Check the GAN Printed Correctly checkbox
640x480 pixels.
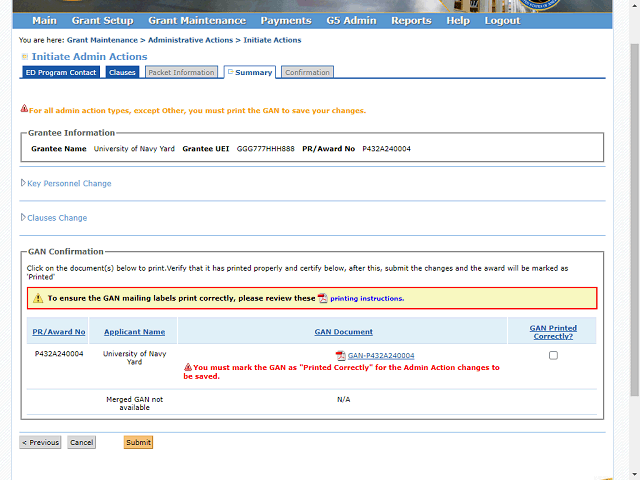tap(553, 356)
